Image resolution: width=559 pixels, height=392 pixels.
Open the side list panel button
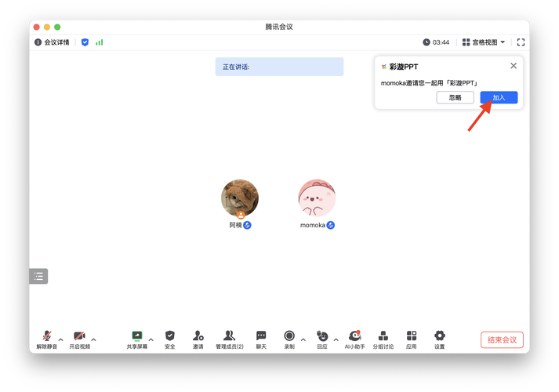click(38, 276)
